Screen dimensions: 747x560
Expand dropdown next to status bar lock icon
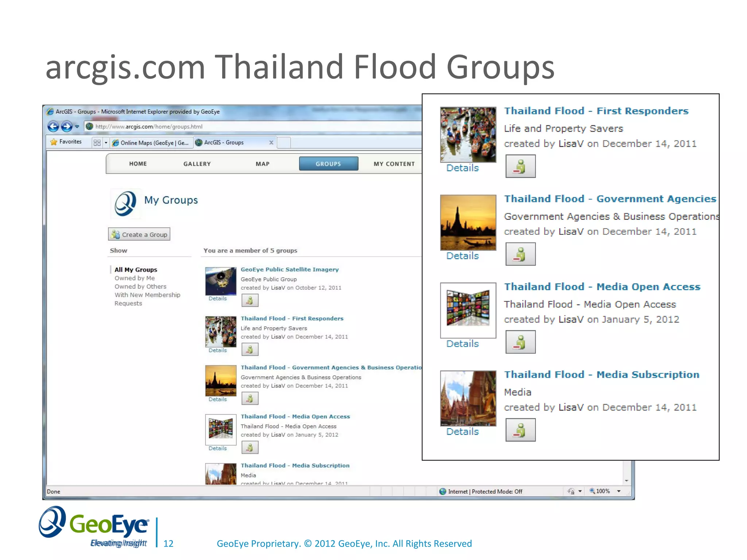580,491
